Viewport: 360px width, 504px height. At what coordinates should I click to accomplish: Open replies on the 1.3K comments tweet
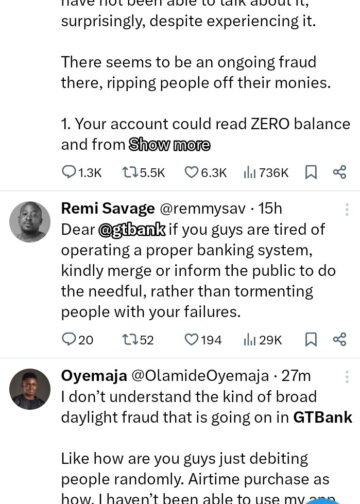click(82, 173)
